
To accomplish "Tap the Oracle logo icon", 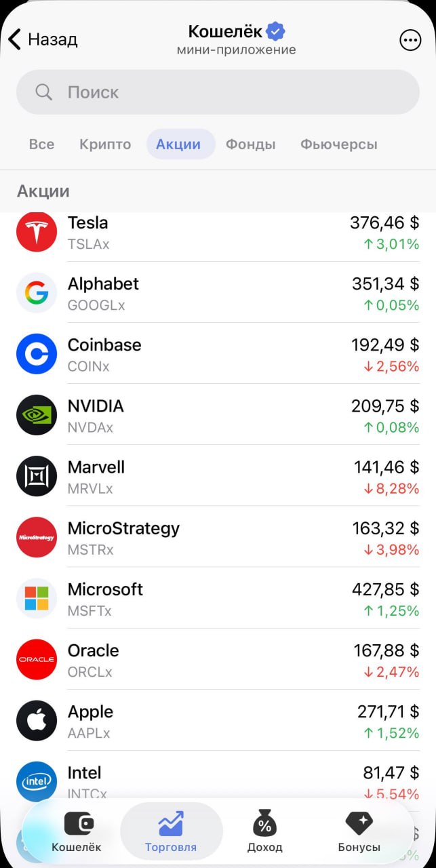I will [37, 659].
